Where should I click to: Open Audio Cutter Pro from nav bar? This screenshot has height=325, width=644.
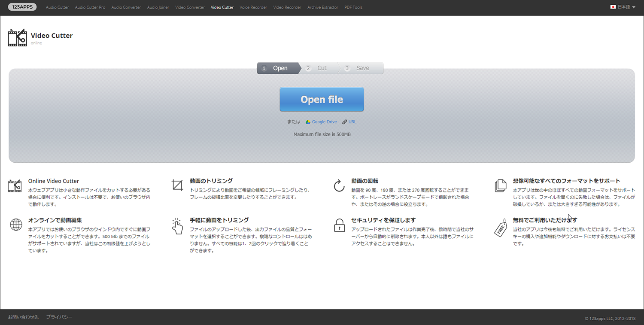pyautogui.click(x=90, y=7)
